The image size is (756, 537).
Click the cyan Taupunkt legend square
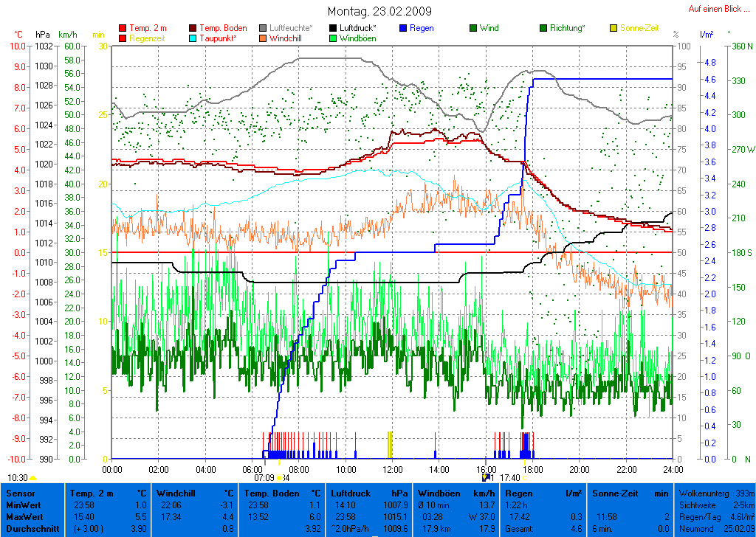(x=193, y=38)
